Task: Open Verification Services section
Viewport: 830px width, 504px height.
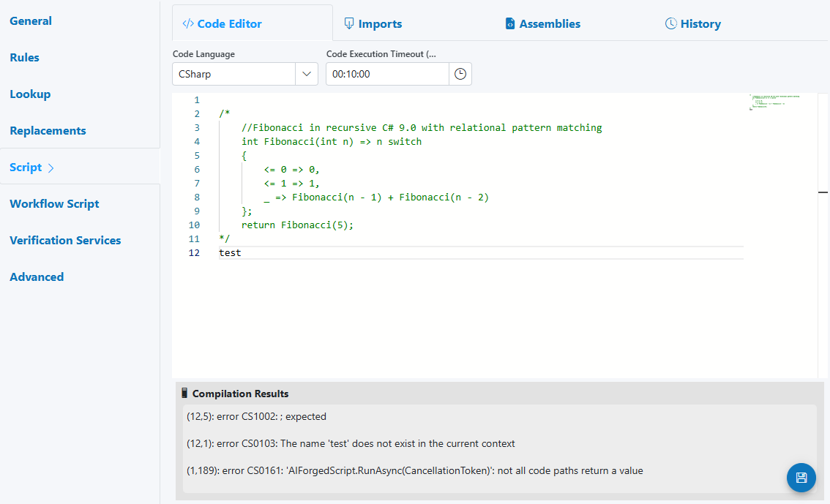Action: click(65, 240)
